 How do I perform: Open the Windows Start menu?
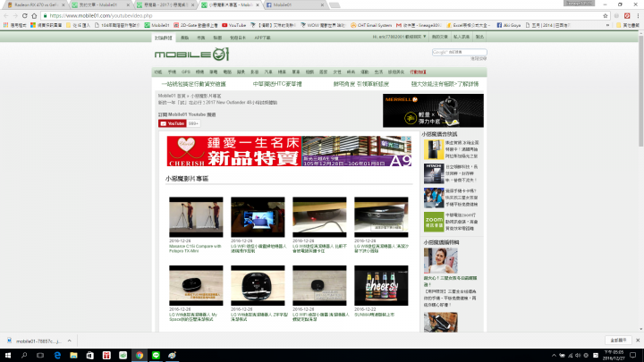click(7, 355)
